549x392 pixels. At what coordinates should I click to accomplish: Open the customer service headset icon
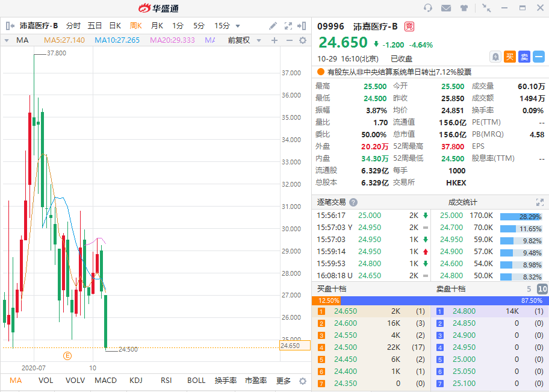[x=428, y=8]
